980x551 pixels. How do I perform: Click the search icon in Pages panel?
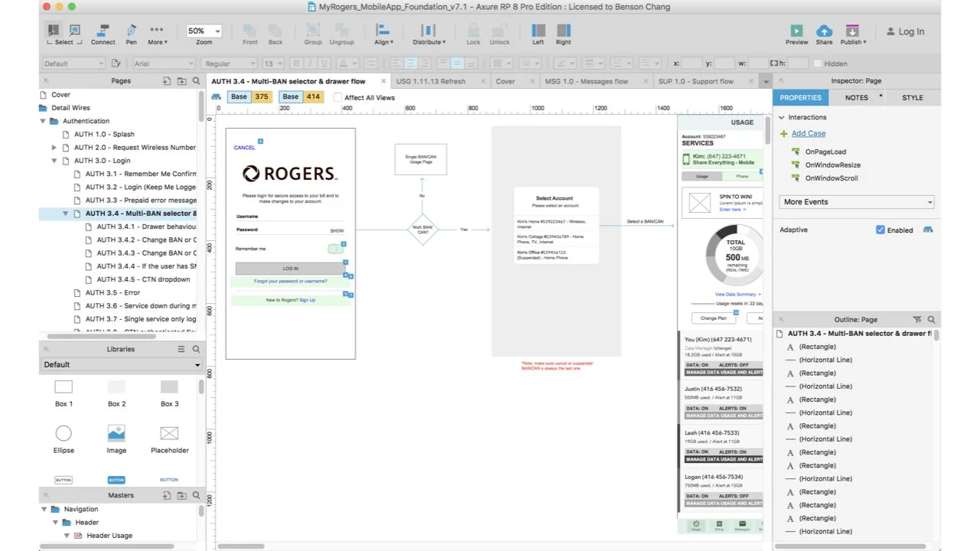197,81
